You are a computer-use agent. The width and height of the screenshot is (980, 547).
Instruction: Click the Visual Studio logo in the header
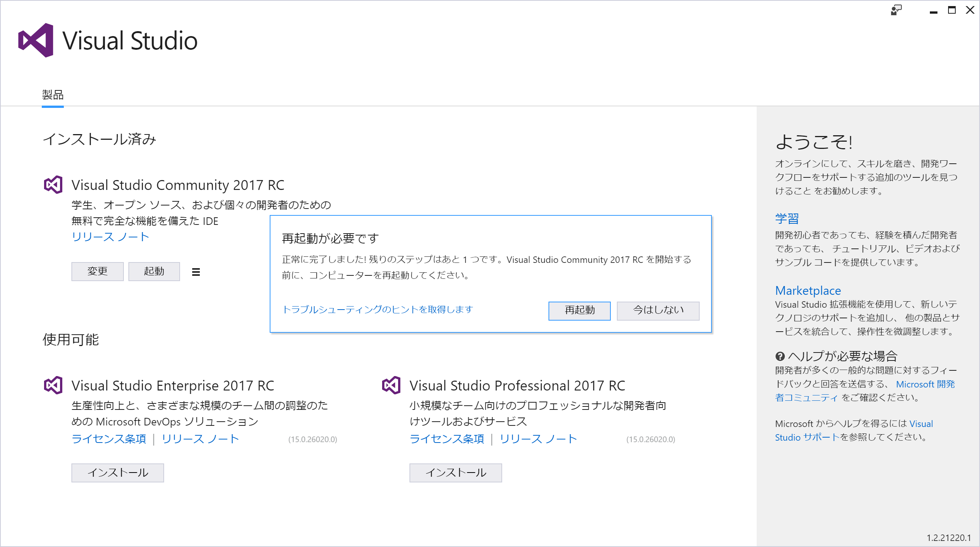[x=36, y=40]
